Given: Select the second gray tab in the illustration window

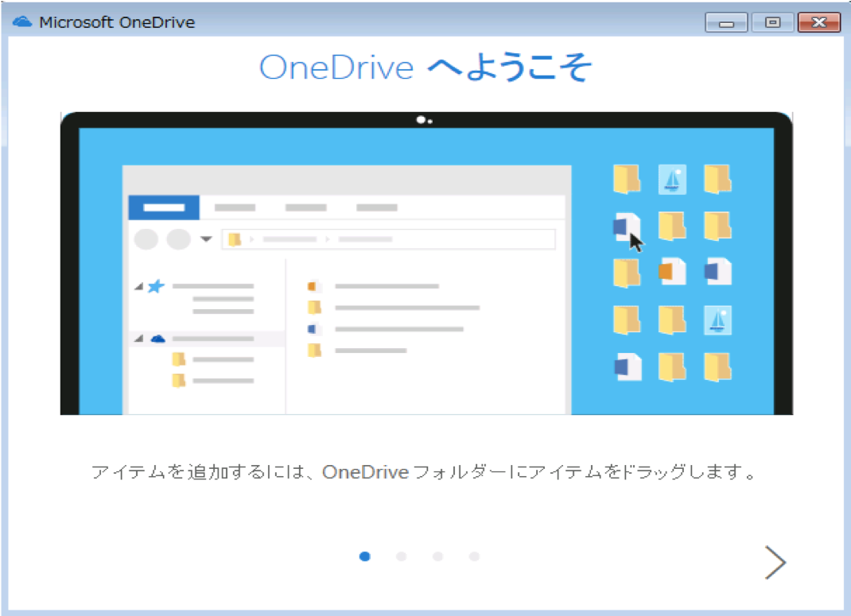Looking at the screenshot, I should click(235, 207).
